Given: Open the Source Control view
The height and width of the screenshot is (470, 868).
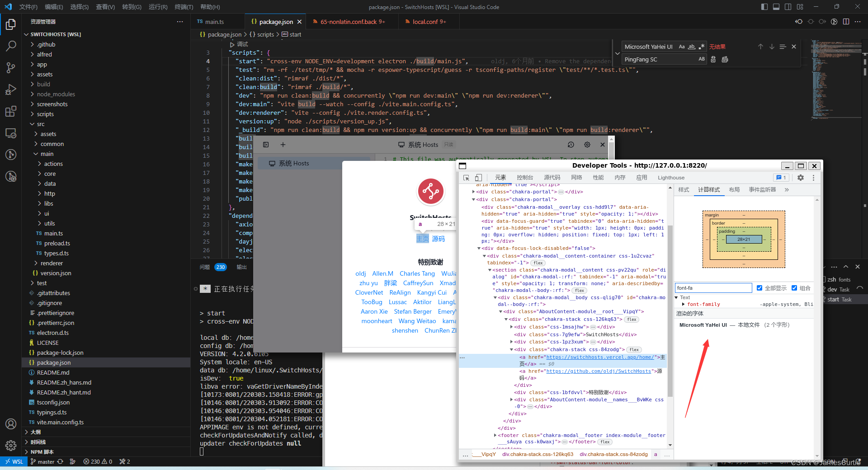Looking at the screenshot, I should (x=11, y=67).
